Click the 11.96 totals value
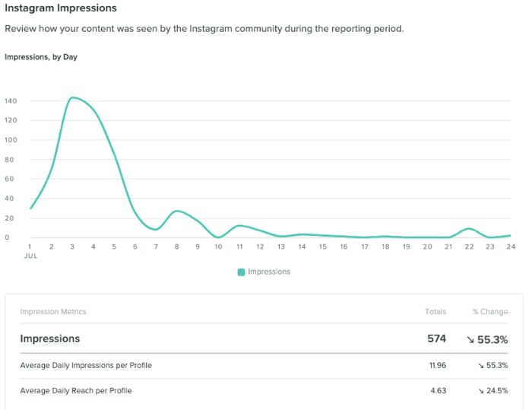Screen dimensions: 532x410 click(x=437, y=366)
